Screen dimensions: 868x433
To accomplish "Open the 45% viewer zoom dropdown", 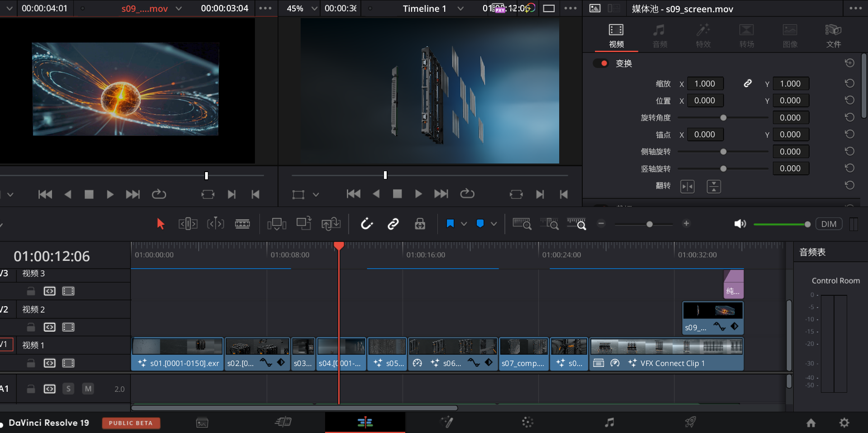I will 314,9.
